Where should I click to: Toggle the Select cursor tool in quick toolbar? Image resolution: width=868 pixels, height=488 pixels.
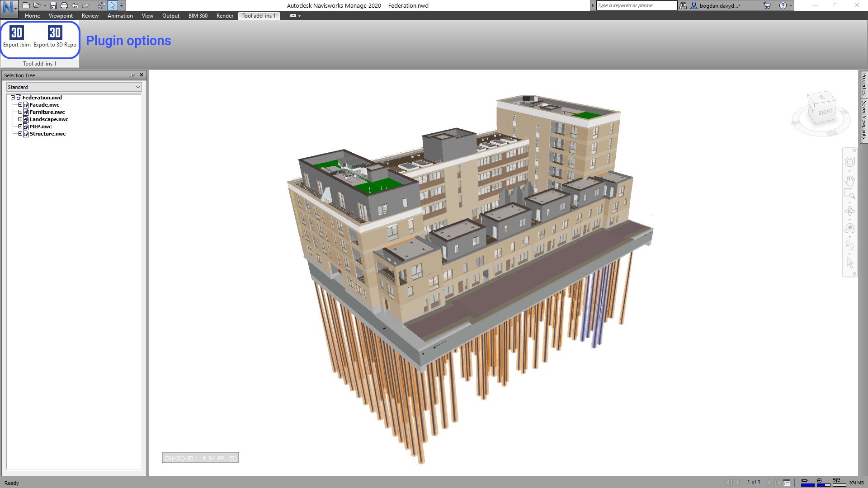coord(113,5)
